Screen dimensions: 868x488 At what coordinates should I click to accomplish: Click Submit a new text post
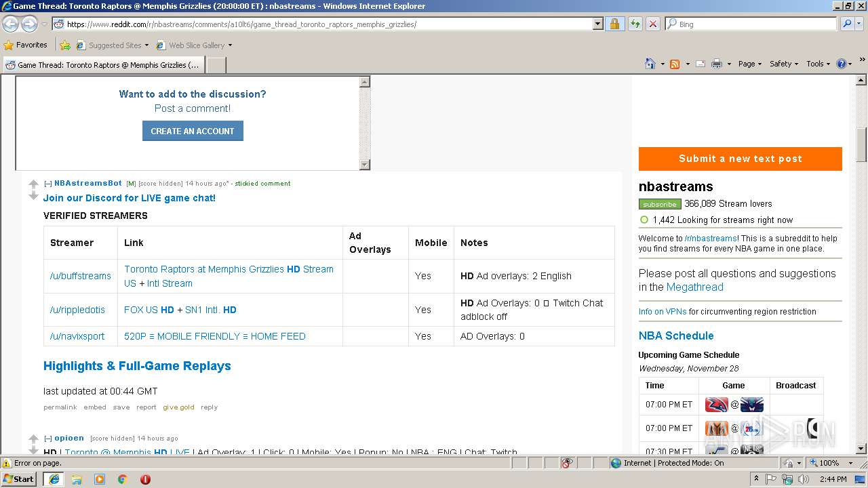(x=741, y=159)
